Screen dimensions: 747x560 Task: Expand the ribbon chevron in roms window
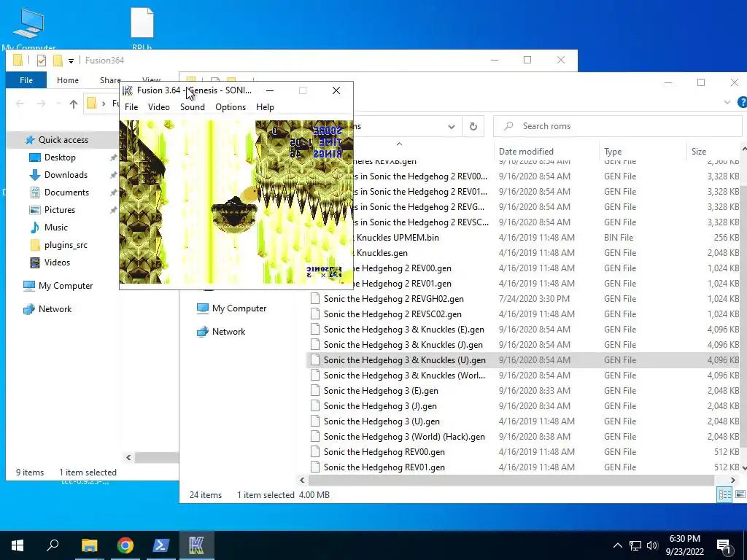pos(727,102)
